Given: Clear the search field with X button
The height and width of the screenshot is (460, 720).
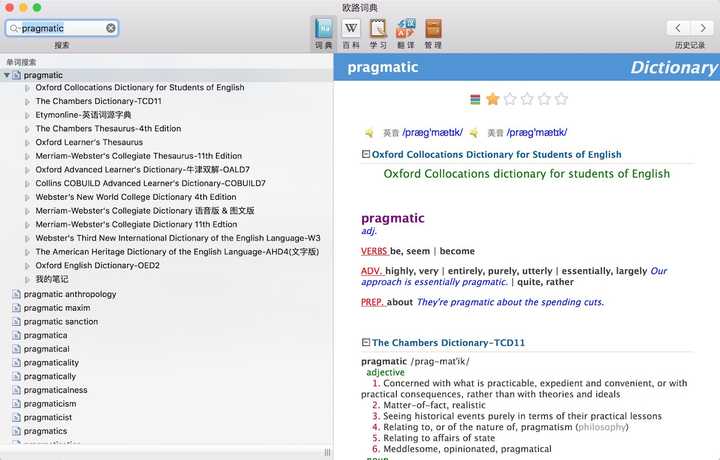Looking at the screenshot, I should coord(111,28).
